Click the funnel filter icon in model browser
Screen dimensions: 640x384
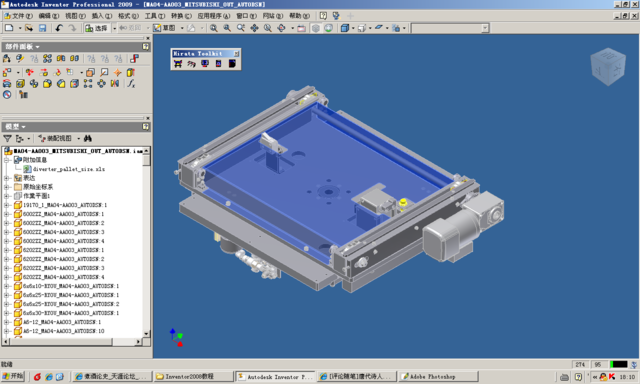pyautogui.click(x=7, y=139)
